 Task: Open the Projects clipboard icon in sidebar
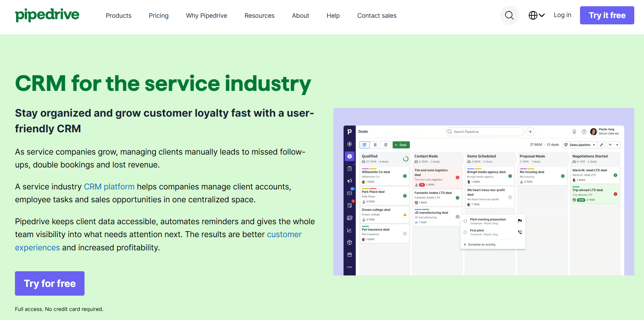coord(349,169)
